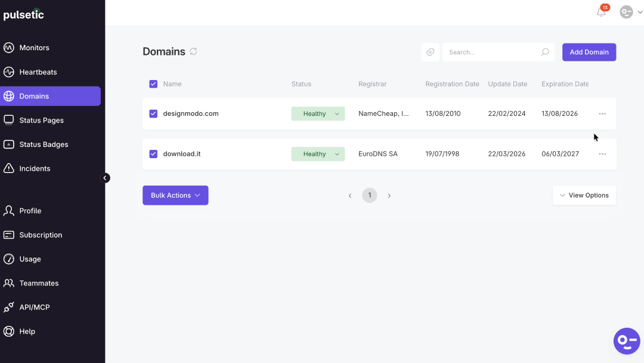Click the Update Date column header
This screenshot has height=363, width=644.
pyautogui.click(x=507, y=84)
